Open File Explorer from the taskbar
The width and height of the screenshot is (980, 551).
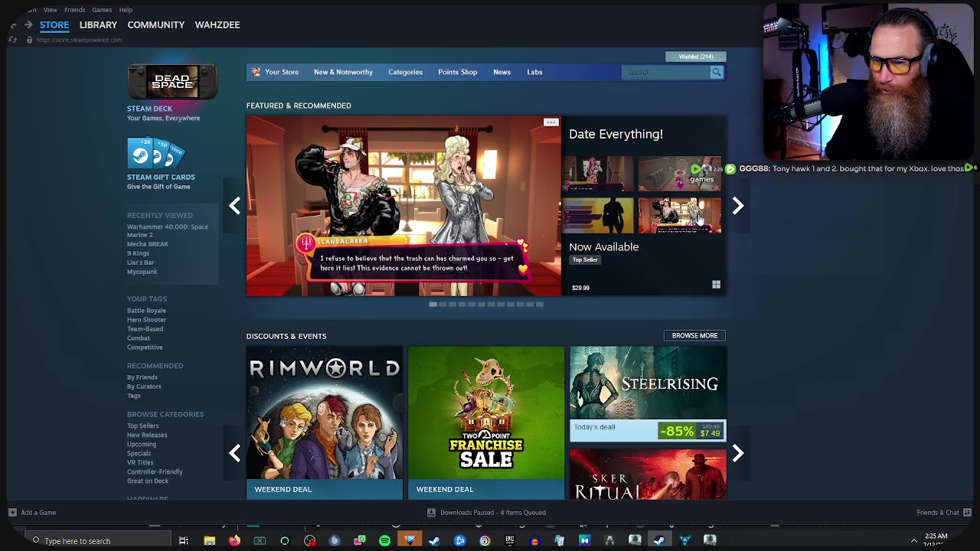[x=209, y=541]
